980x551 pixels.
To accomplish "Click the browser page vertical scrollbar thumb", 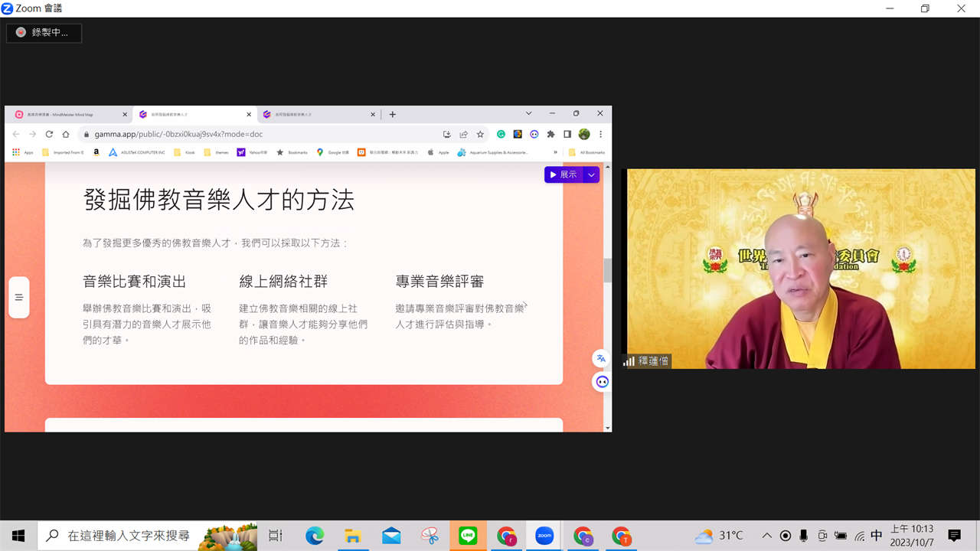I will (608, 270).
